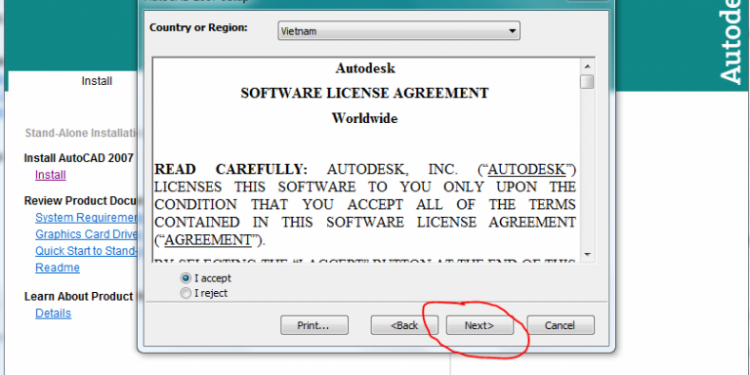Click inside the license agreement text area

point(366,160)
